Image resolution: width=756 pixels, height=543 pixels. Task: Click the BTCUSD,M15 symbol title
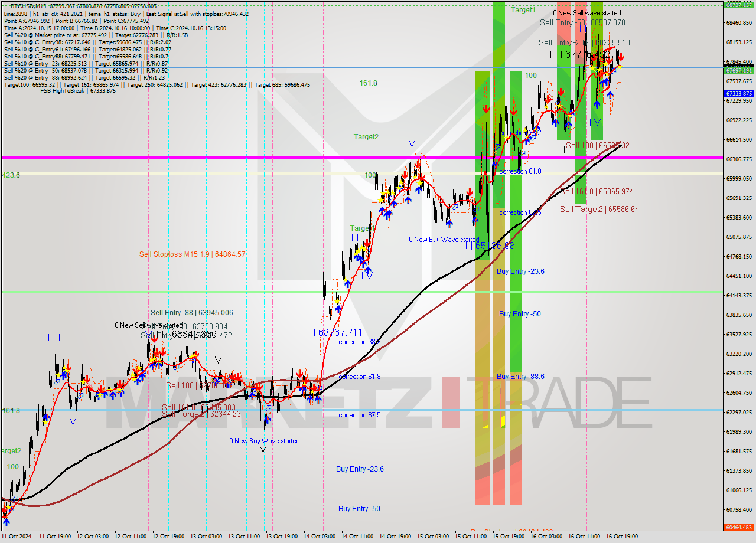(x=30, y=6)
